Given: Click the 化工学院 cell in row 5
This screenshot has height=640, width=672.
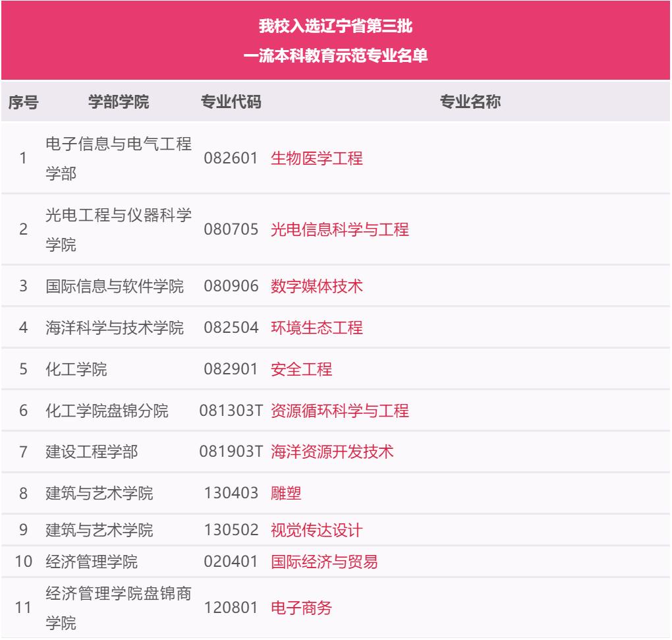Looking at the screenshot, I should click(x=76, y=369).
